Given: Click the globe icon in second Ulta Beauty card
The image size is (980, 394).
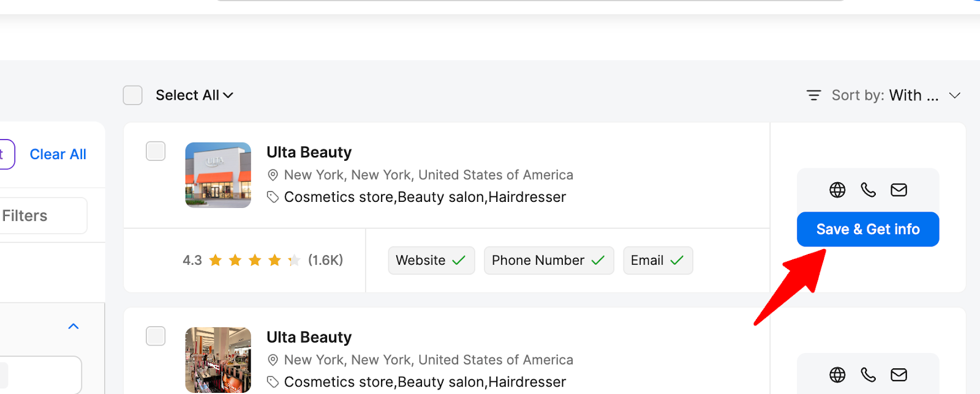Looking at the screenshot, I should tap(837, 375).
